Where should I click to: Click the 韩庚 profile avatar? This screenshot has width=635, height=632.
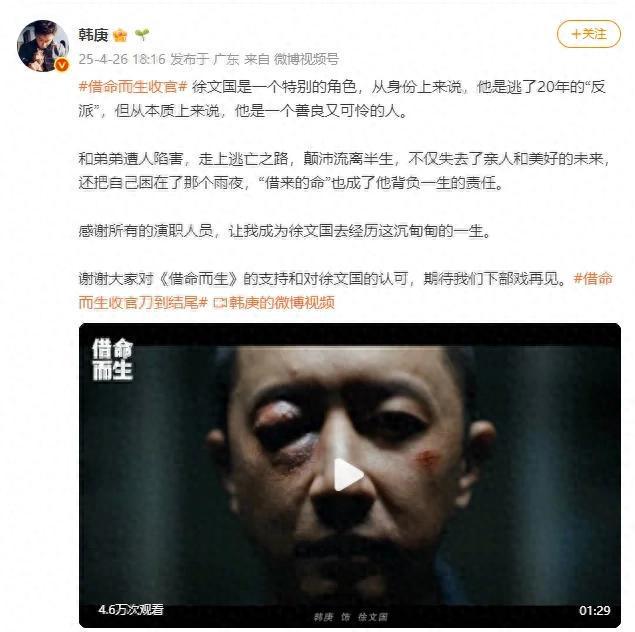click(43, 45)
